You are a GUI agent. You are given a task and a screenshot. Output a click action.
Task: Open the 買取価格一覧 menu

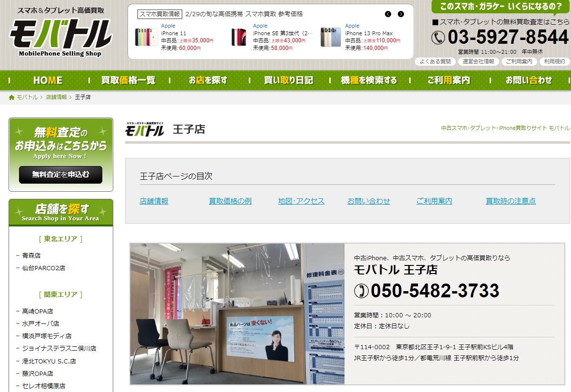tap(128, 80)
